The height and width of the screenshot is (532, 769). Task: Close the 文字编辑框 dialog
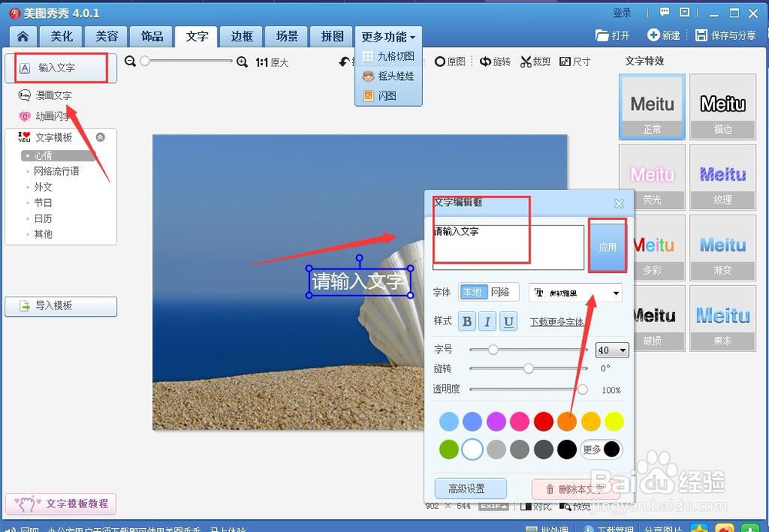click(619, 204)
